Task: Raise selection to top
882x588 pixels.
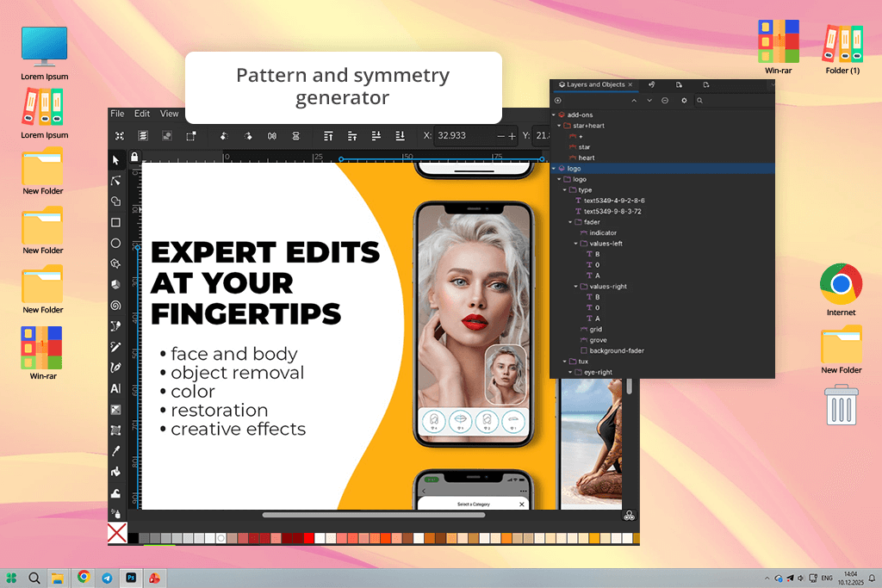Action: coord(328,136)
